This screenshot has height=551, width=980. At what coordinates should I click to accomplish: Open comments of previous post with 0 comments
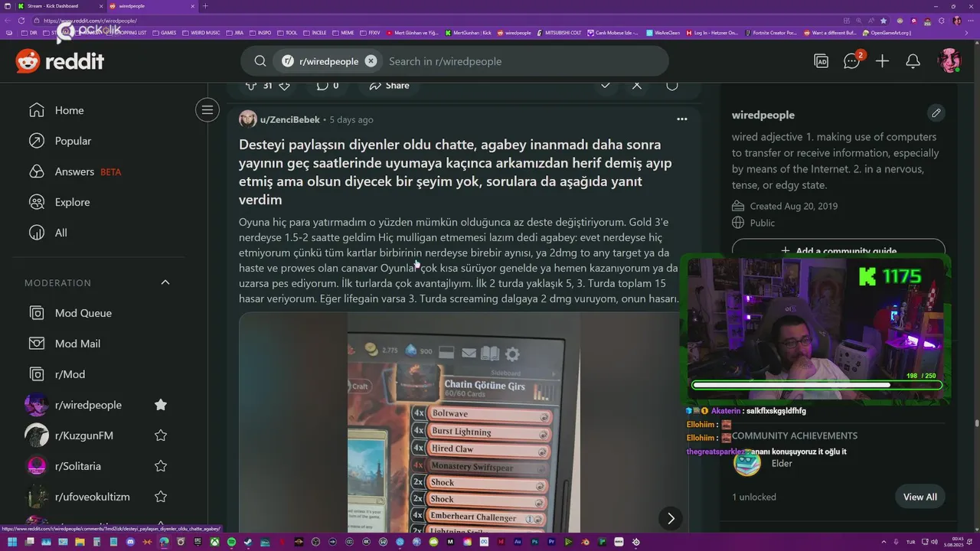pyautogui.click(x=328, y=85)
